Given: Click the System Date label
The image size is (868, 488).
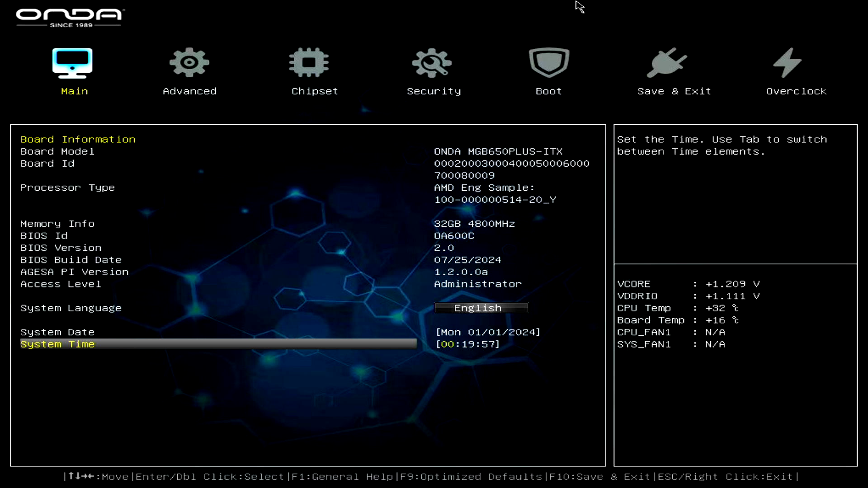Looking at the screenshot, I should [57, 332].
